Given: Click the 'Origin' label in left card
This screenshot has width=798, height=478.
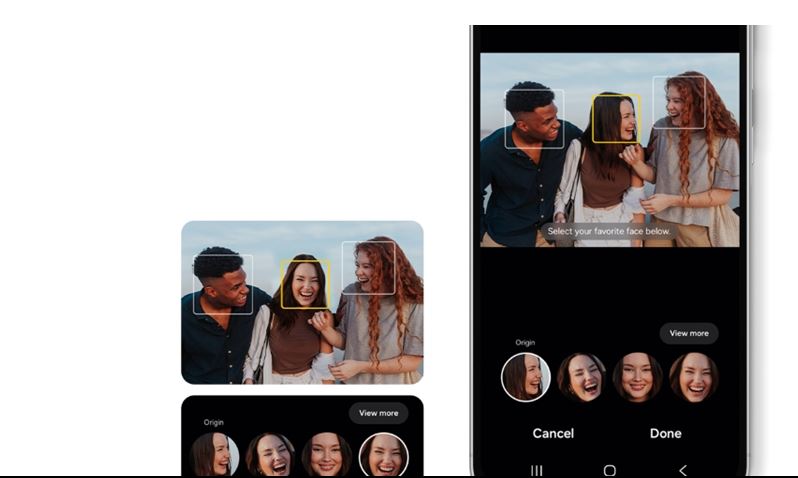Looking at the screenshot, I should point(214,423).
